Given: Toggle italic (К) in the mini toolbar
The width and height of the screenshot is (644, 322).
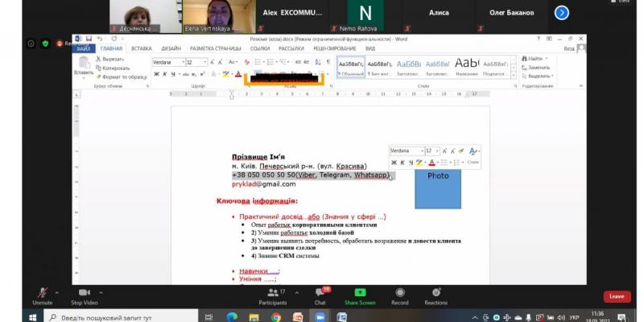Looking at the screenshot, I should (x=402, y=163).
